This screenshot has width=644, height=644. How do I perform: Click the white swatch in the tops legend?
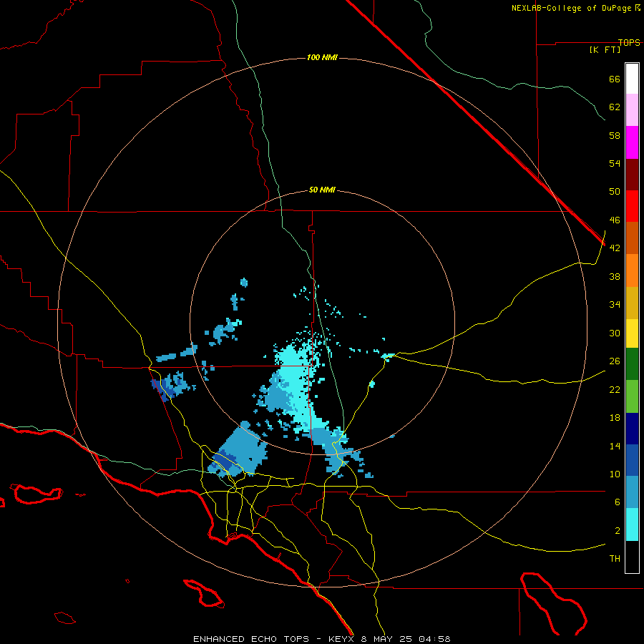[632, 79]
